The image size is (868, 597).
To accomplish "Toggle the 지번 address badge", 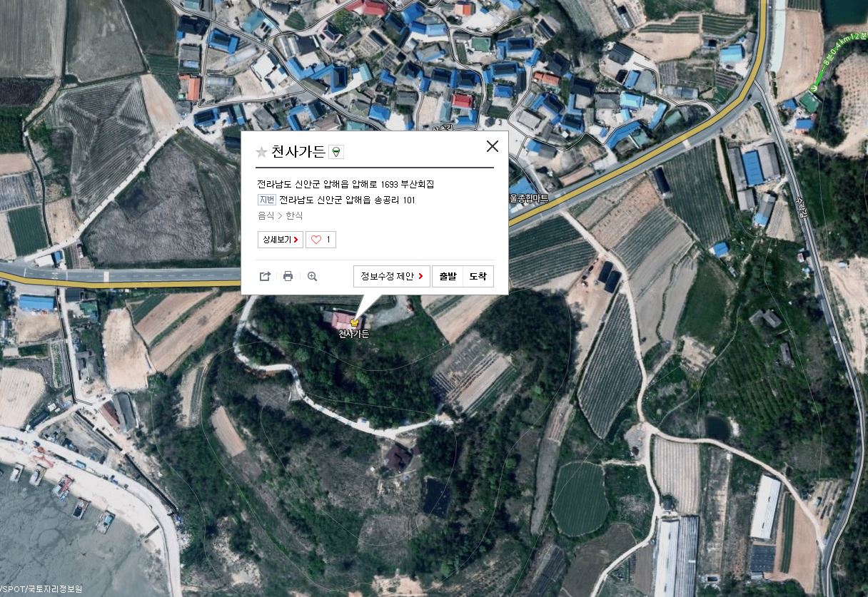I will coord(266,200).
